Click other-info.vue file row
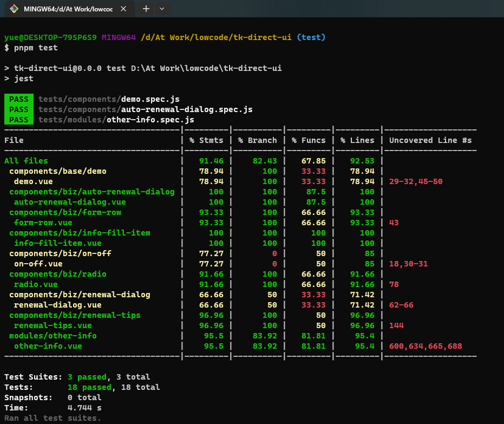The height and width of the screenshot is (424, 504). click(48, 346)
